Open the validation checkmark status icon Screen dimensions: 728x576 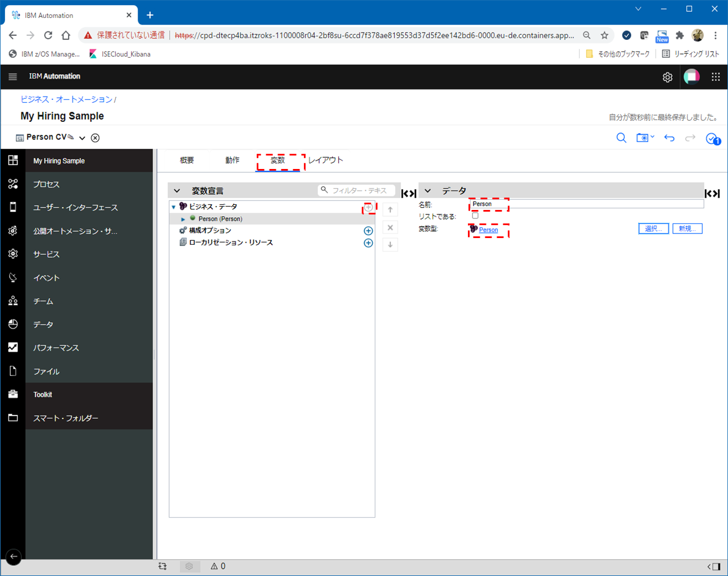(x=713, y=139)
